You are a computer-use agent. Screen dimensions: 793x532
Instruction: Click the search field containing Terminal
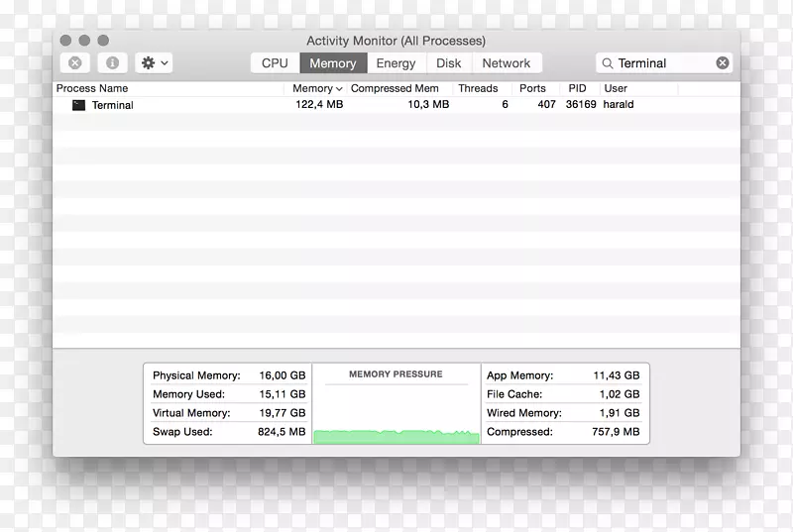pyautogui.click(x=664, y=63)
